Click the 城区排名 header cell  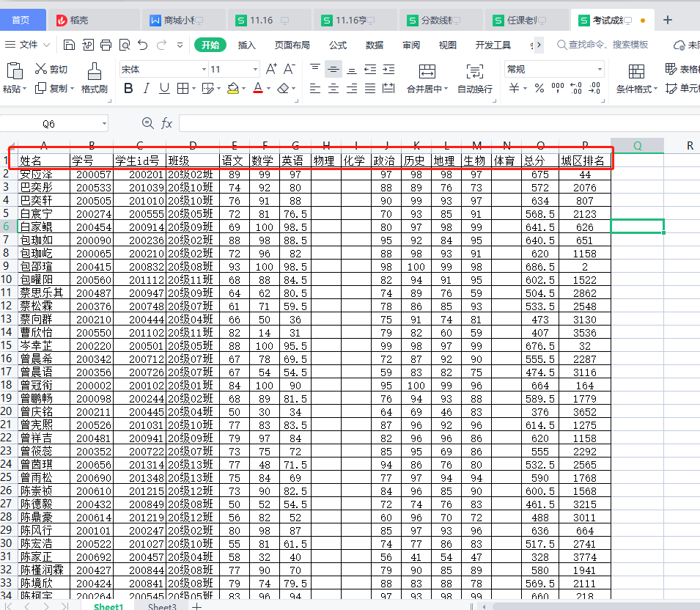click(585, 161)
